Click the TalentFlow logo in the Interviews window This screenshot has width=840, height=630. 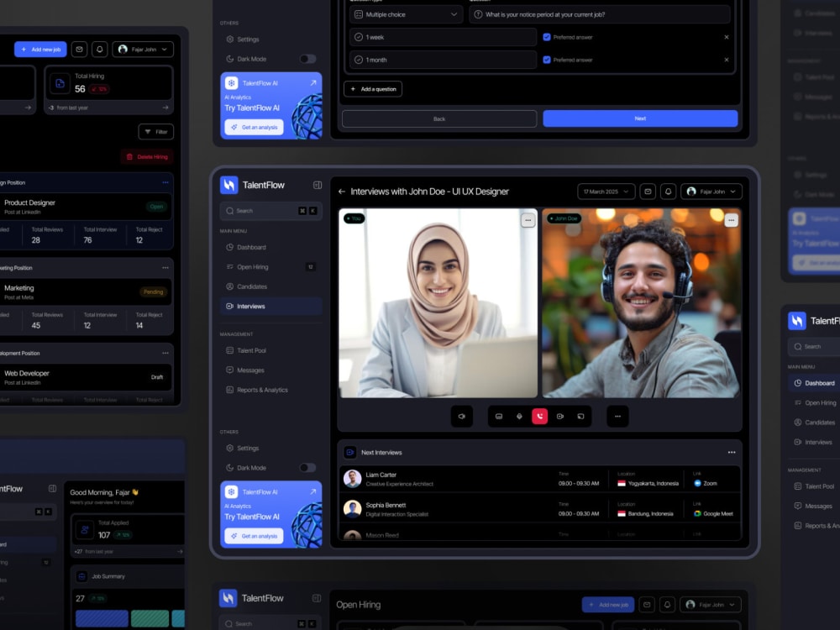(229, 185)
